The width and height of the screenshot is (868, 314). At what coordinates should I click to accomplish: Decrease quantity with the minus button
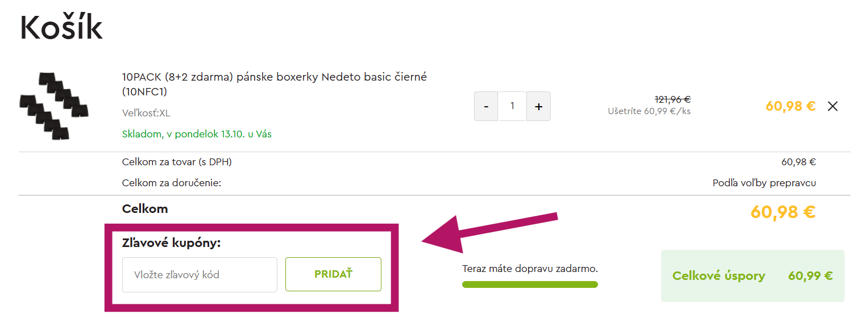[486, 106]
